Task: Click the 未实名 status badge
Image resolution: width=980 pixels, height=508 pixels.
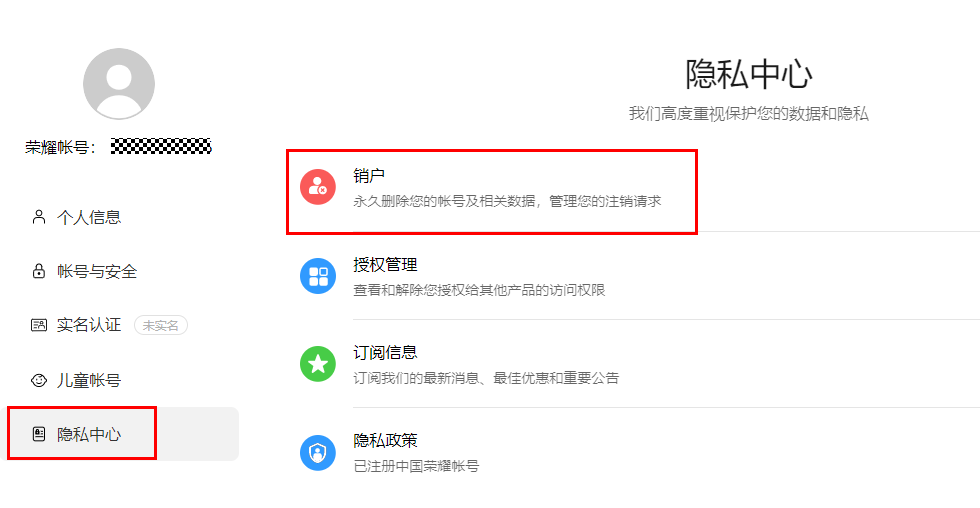Action: (x=161, y=326)
